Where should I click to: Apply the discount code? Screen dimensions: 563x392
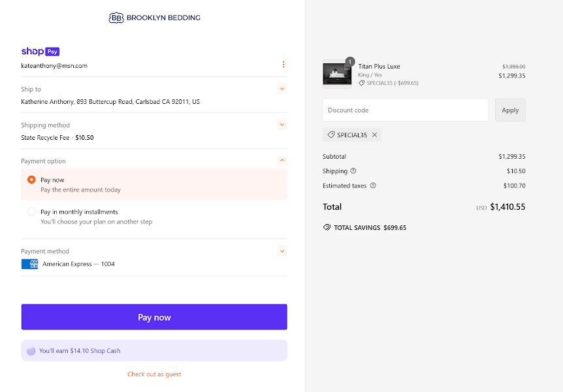(510, 110)
